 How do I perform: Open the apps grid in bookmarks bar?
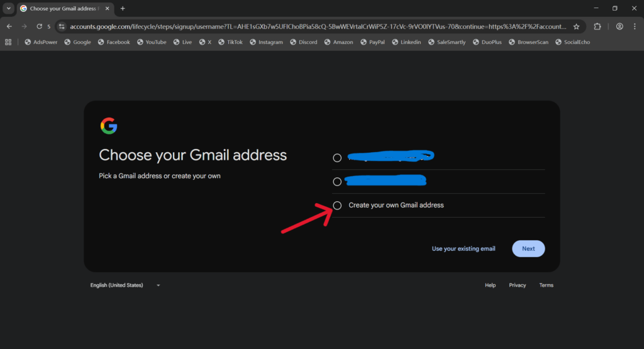point(8,42)
